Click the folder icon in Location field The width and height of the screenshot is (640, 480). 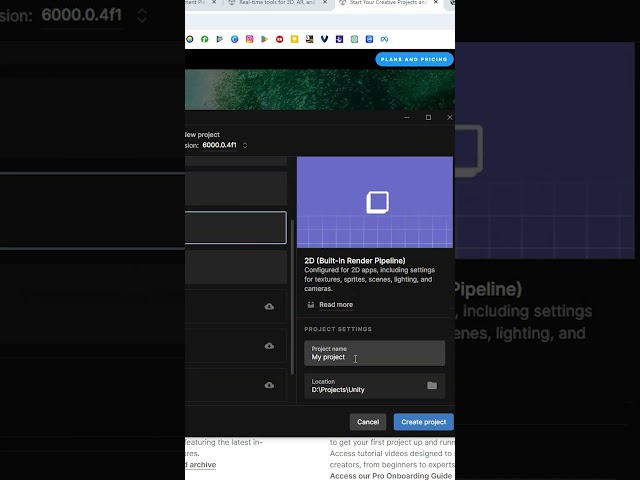click(x=432, y=385)
